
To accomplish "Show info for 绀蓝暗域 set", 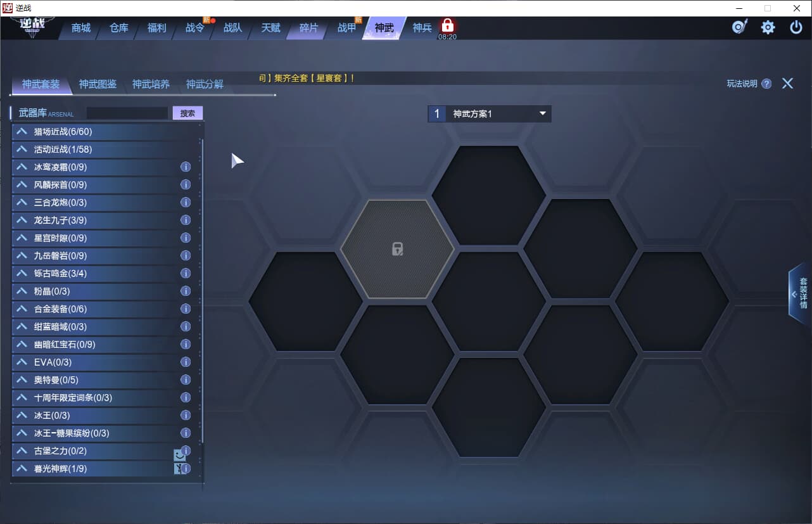I will pos(186,327).
